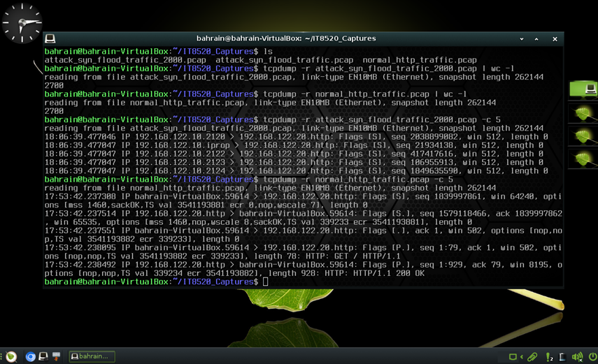The image size is (598, 364).
Task: Open the paperclip clipboard tray icon
Action: (x=532, y=357)
